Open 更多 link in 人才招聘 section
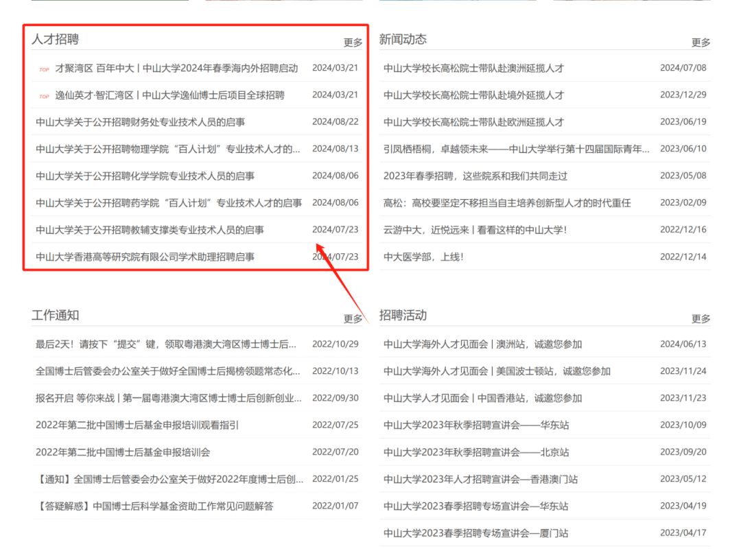 (353, 43)
